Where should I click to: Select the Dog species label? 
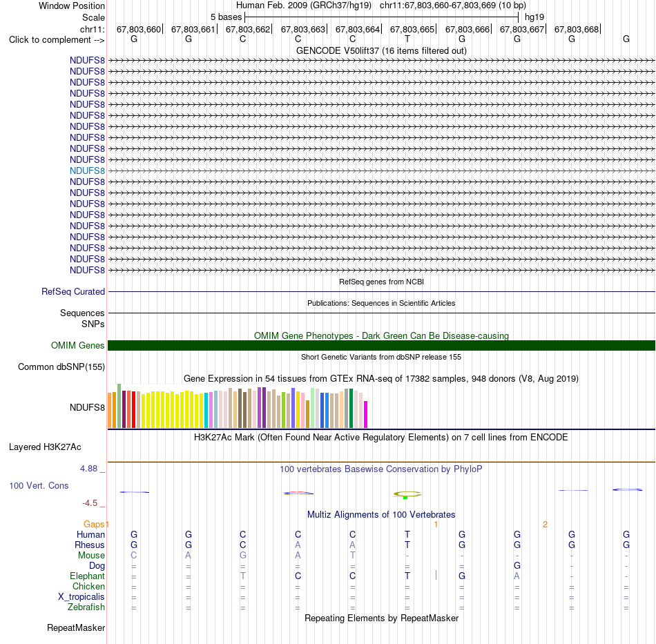click(97, 566)
